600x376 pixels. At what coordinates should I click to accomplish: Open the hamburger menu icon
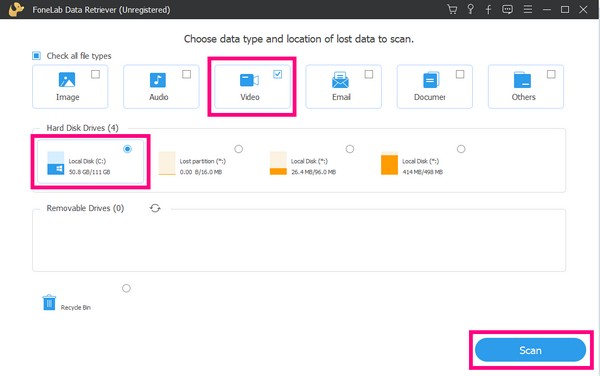coord(528,9)
